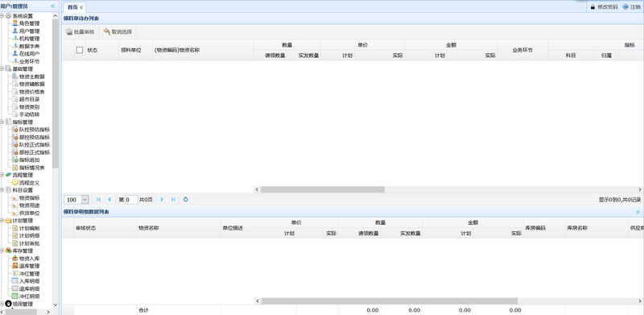Collapse the left navigation panel with double chevron
Image resolution: width=644 pixels, height=315 pixels.
coord(52,6)
